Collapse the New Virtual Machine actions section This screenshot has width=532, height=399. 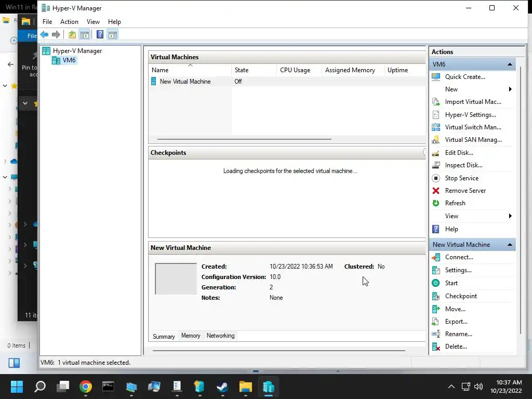point(510,245)
